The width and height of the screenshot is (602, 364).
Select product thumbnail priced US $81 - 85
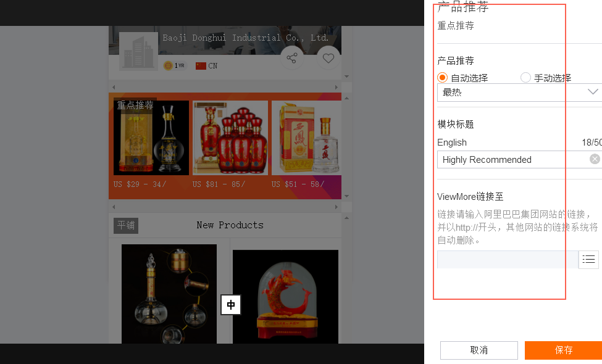click(230, 138)
